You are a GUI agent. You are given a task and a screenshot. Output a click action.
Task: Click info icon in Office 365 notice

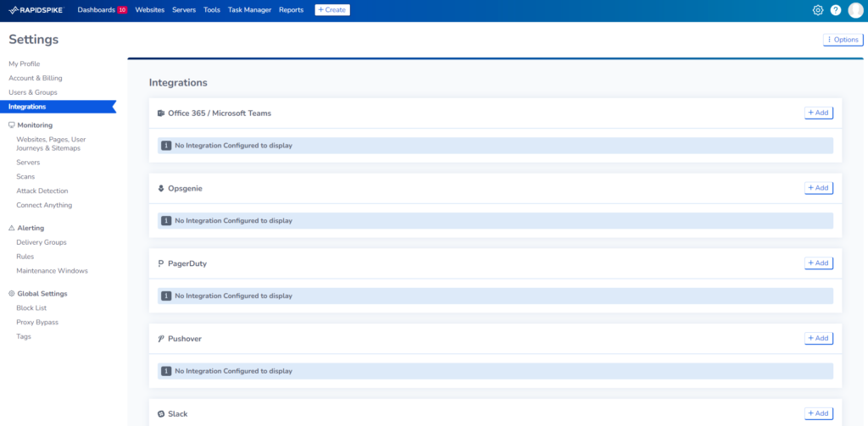pos(166,146)
